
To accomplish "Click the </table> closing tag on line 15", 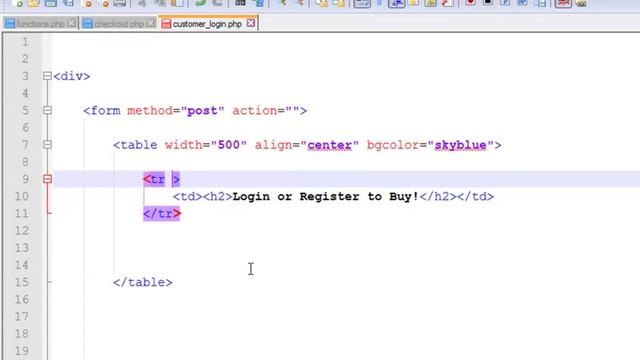I will click(x=143, y=282).
